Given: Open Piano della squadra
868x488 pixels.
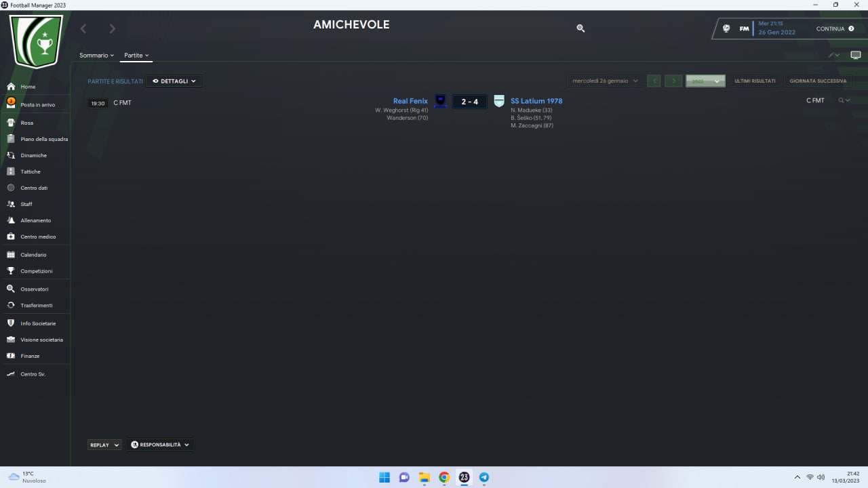Looking at the screenshot, I should pos(36,139).
